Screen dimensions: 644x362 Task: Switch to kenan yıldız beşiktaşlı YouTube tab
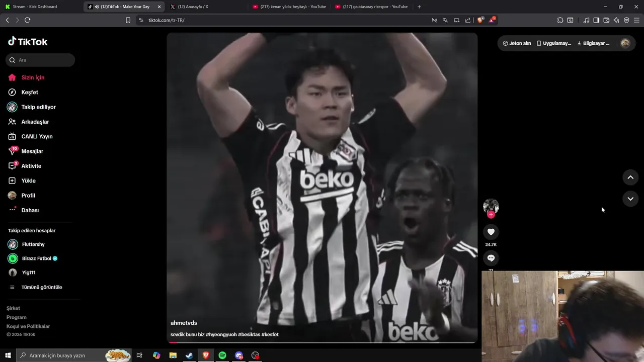(289, 7)
